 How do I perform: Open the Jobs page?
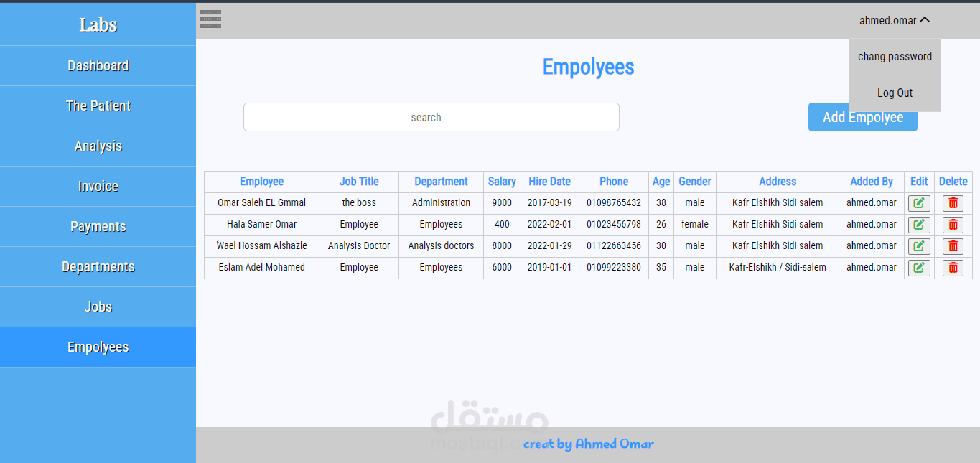click(x=98, y=307)
